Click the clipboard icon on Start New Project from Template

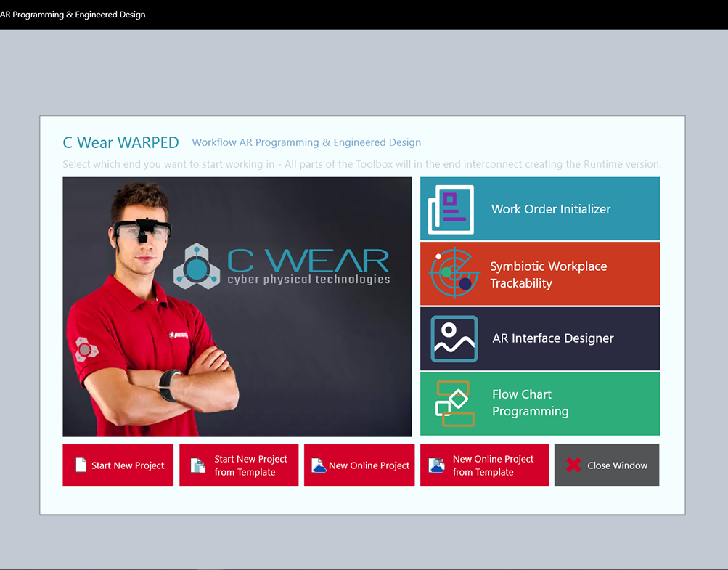[198, 465]
